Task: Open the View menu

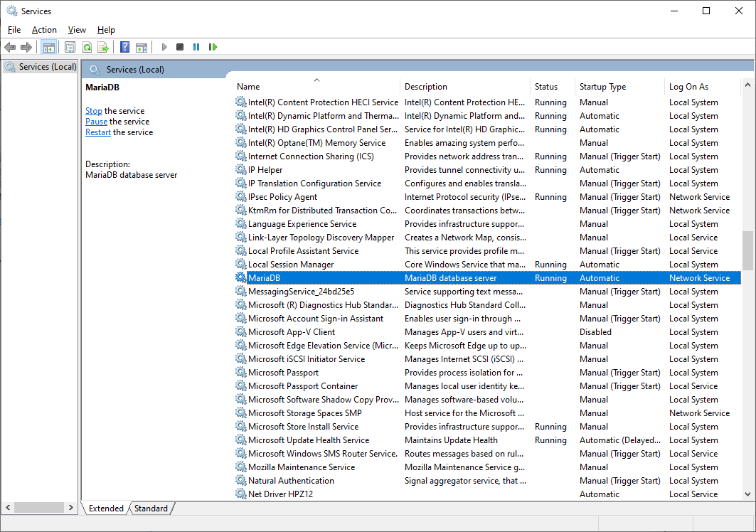Action: (x=77, y=30)
